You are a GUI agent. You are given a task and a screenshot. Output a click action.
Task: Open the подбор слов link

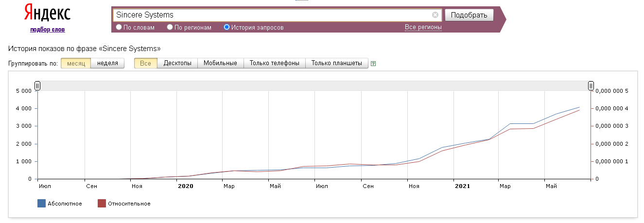point(47,30)
